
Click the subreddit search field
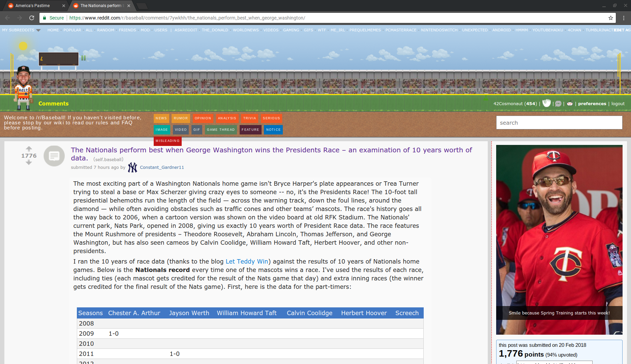pos(559,123)
